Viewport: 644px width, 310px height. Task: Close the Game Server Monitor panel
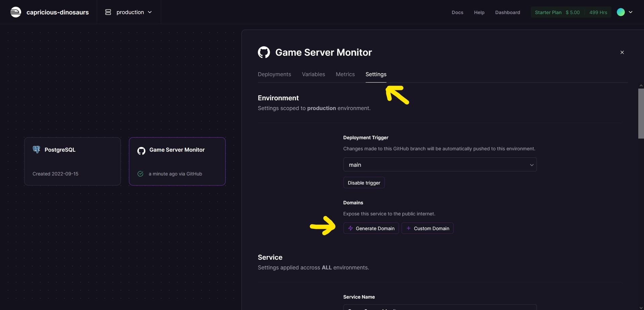(x=622, y=52)
